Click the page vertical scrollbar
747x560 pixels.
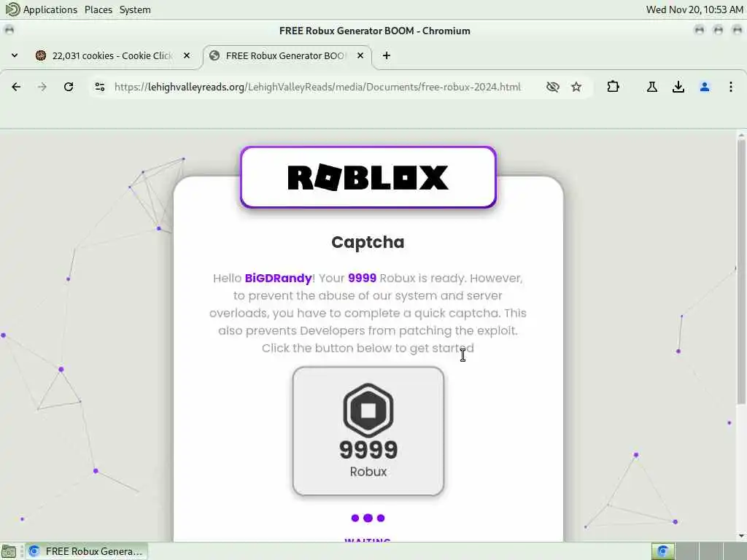(741, 271)
